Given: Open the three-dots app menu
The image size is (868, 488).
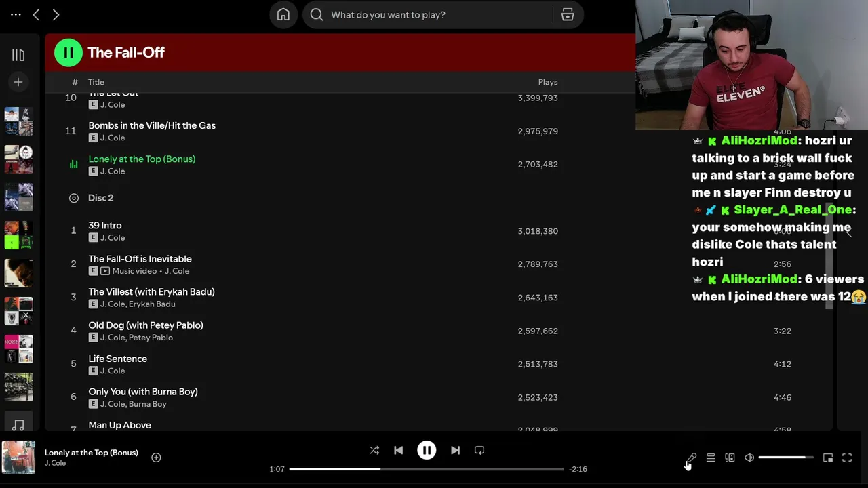Looking at the screenshot, I should click(16, 14).
